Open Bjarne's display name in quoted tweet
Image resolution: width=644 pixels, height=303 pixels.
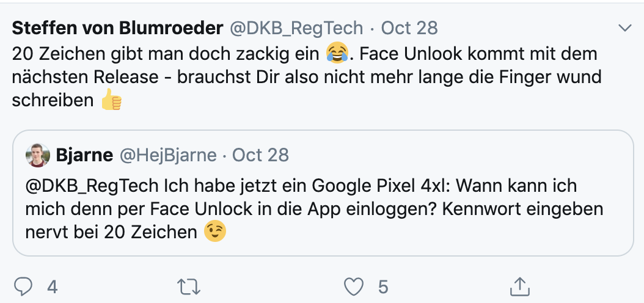[x=84, y=155]
